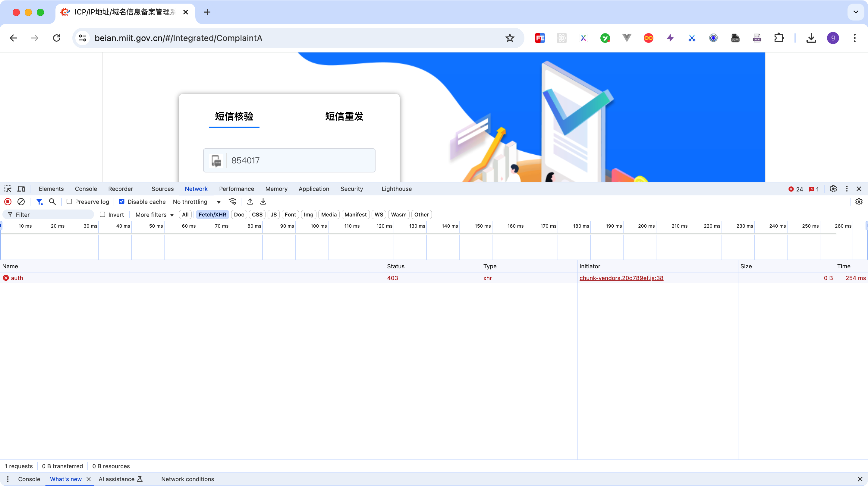Stop recording network log
868x486 pixels.
click(8, 201)
